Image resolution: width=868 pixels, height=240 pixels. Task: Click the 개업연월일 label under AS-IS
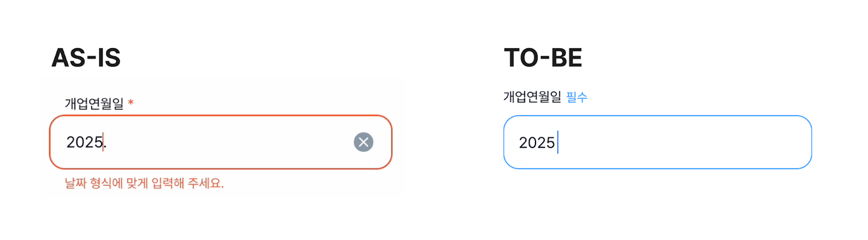pyautogui.click(x=94, y=103)
